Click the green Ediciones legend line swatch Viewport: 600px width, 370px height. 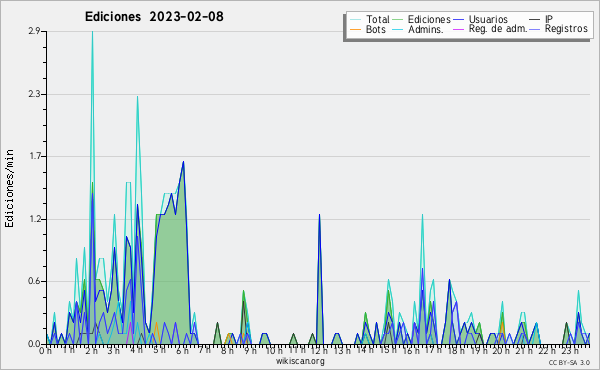click(x=398, y=20)
